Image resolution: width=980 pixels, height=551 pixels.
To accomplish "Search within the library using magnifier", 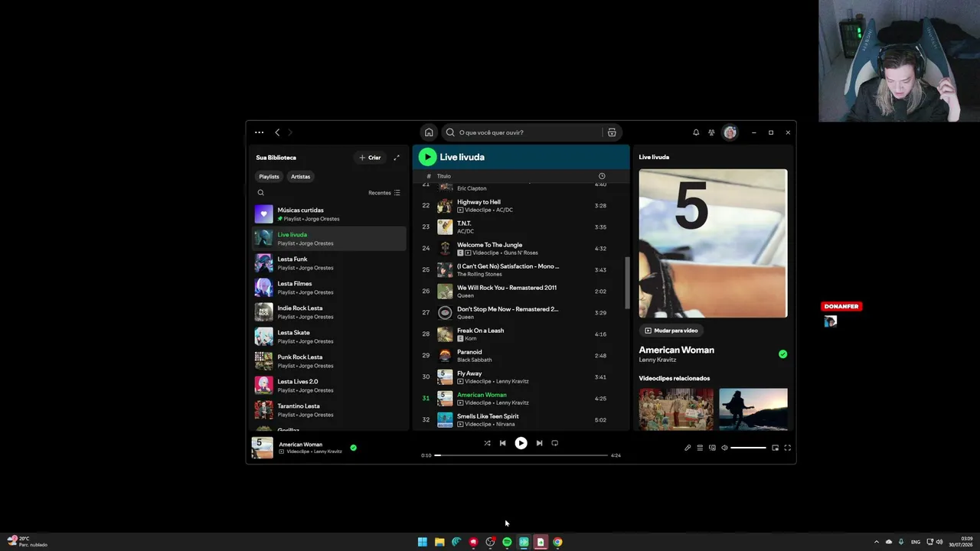I will point(260,193).
